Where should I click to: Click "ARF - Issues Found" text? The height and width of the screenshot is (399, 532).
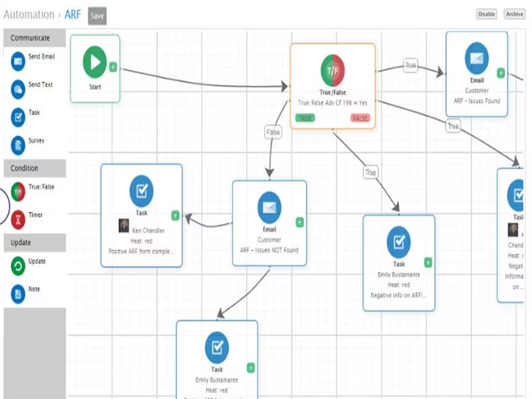click(x=477, y=101)
